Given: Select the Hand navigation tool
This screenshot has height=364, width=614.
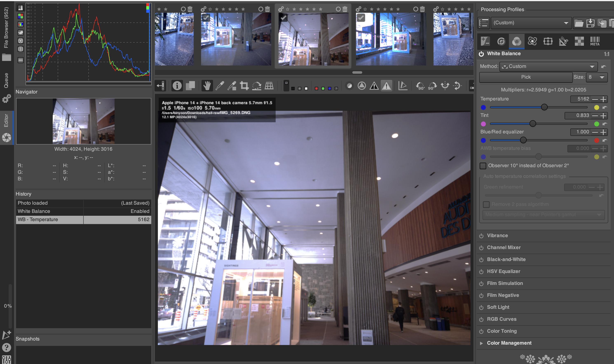Looking at the screenshot, I should (207, 86).
